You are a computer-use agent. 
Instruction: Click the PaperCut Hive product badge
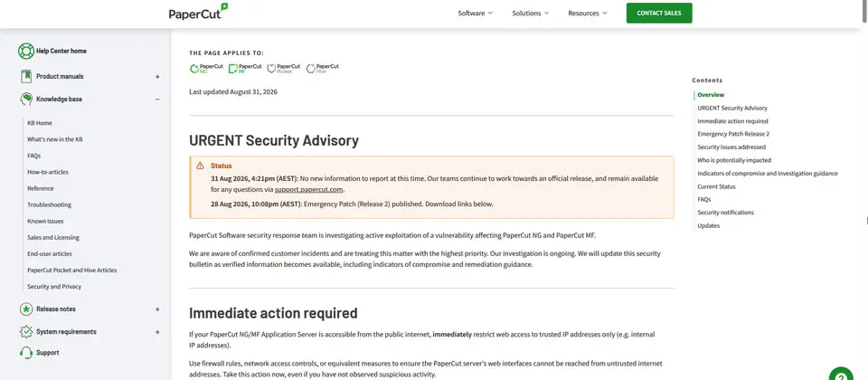(322, 68)
